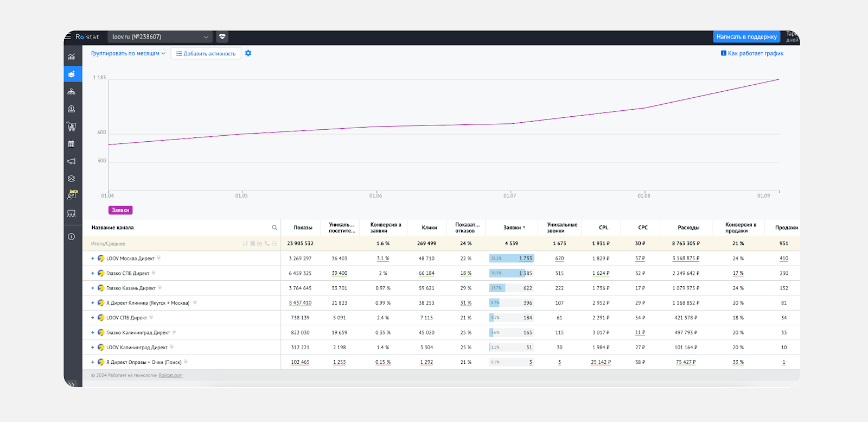This screenshot has width=868, height=422.
Task: Open the info icon in sidebar
Action: (71, 237)
